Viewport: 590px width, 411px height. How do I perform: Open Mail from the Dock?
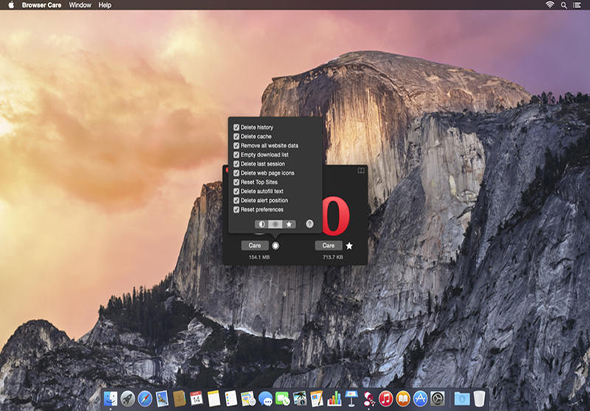[162, 399]
